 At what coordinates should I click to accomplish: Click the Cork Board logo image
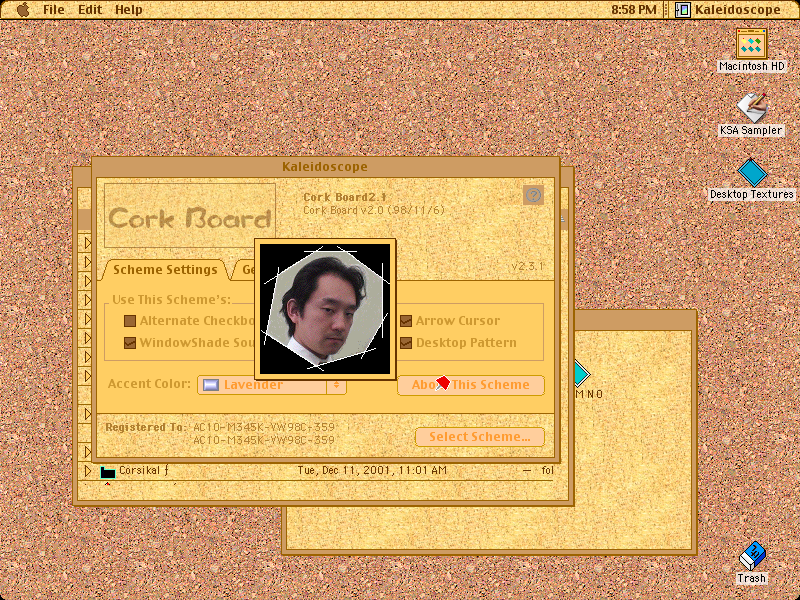point(190,216)
